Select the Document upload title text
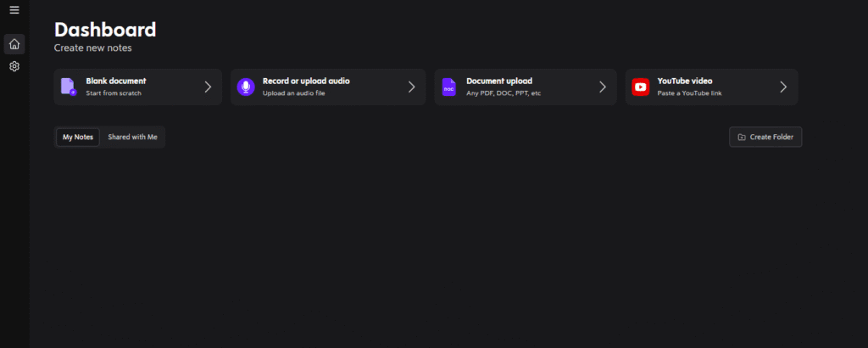The height and width of the screenshot is (348, 868). coord(499,81)
